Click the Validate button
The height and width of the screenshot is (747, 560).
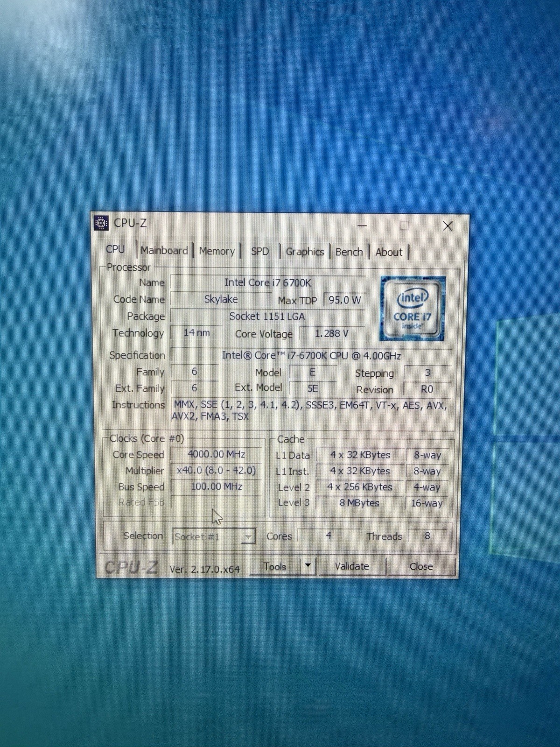352,566
